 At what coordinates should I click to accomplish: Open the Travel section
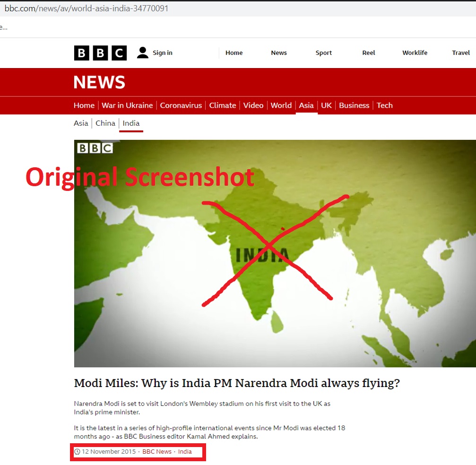460,53
